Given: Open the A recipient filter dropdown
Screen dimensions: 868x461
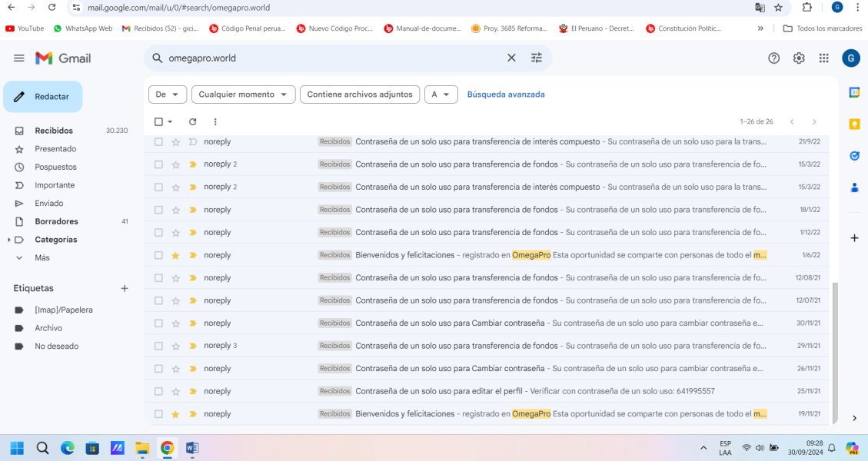Looking at the screenshot, I should (x=441, y=95).
